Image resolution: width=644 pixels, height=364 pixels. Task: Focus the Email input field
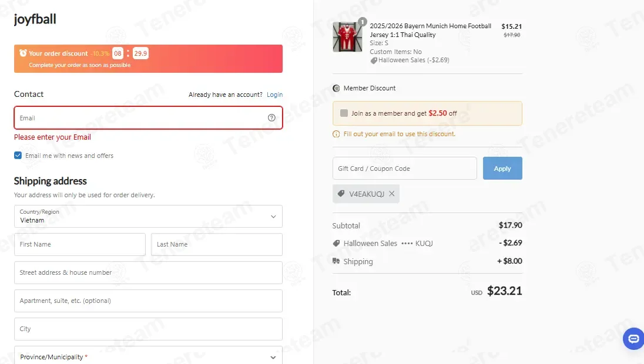[x=148, y=118]
